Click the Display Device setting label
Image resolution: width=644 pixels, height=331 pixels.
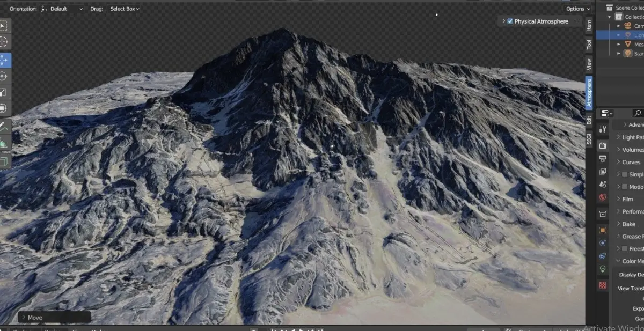(631, 275)
